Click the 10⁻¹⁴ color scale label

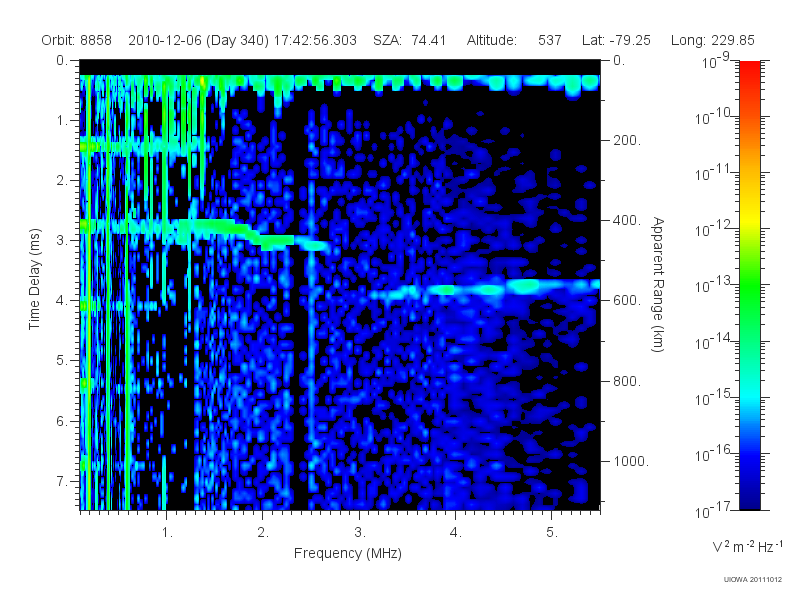coord(714,341)
